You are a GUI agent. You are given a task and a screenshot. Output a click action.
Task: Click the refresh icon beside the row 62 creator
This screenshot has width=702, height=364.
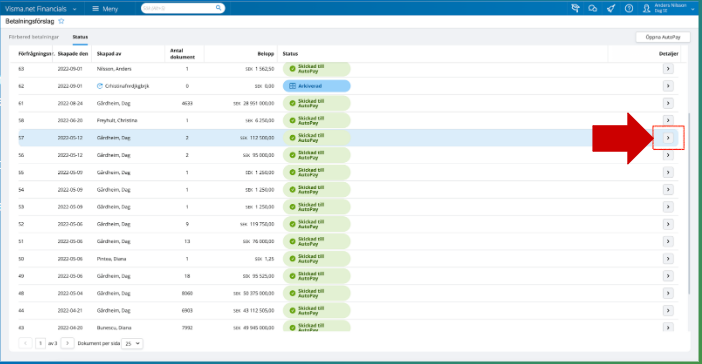point(100,86)
